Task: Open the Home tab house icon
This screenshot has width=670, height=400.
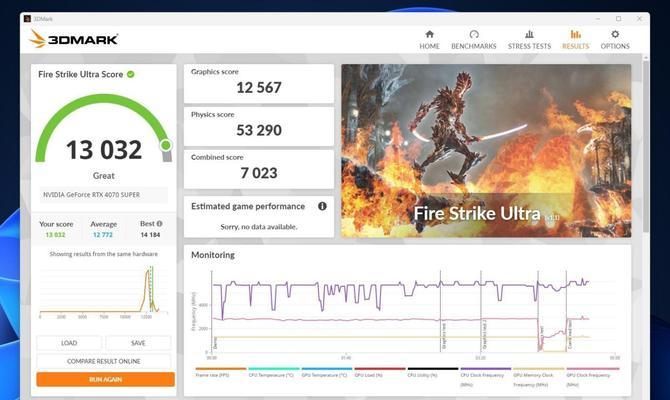Action: 429,34
